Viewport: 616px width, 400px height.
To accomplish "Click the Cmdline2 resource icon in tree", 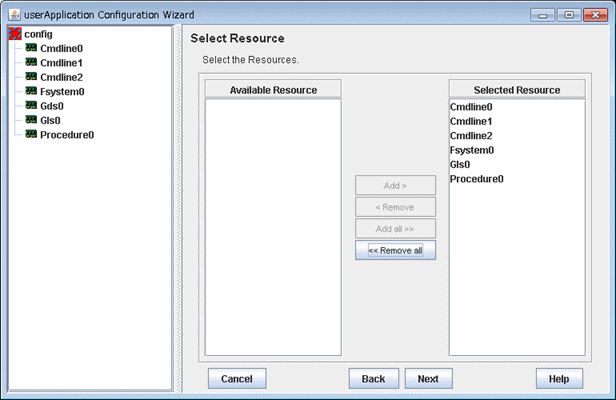I will pyautogui.click(x=31, y=76).
